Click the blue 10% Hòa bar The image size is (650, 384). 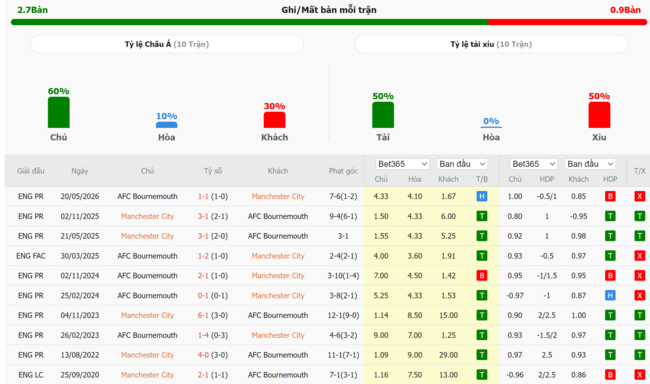(167, 125)
